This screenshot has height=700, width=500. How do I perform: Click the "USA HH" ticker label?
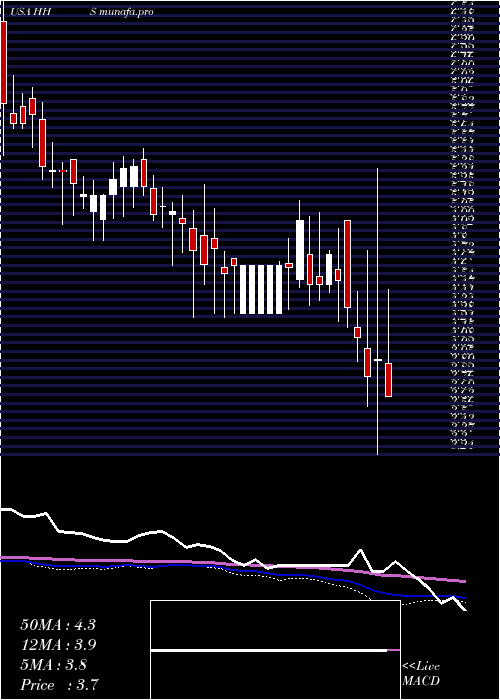point(31,12)
